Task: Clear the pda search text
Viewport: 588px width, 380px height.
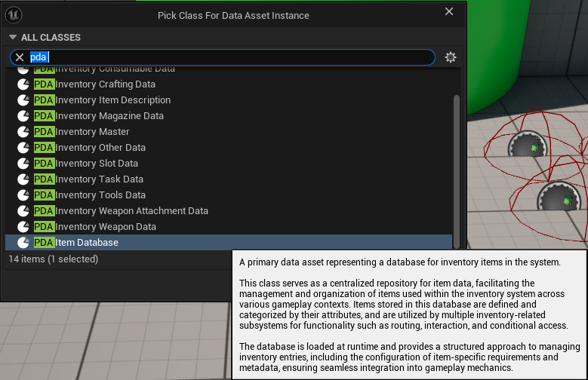Action: [x=20, y=57]
